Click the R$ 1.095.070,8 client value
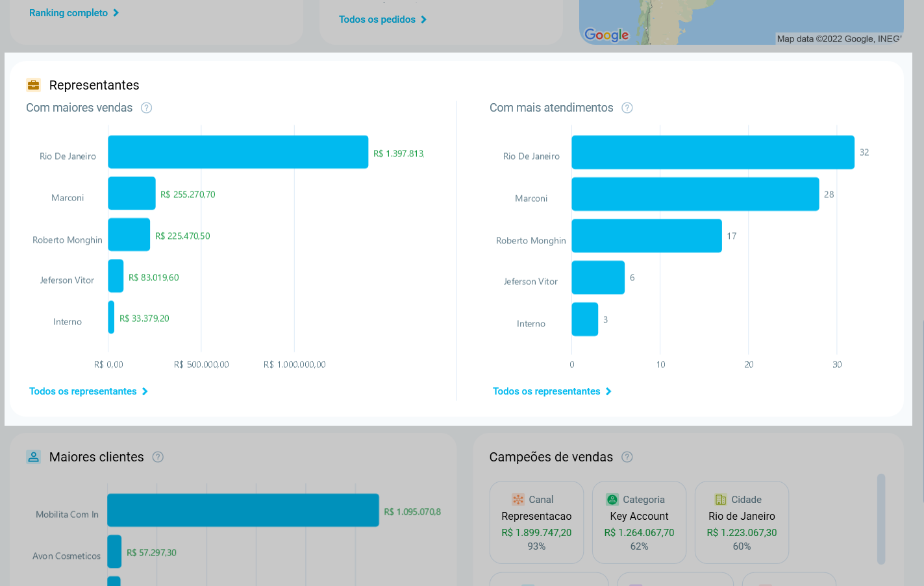Screen dimensions: 924x586 pos(412,512)
